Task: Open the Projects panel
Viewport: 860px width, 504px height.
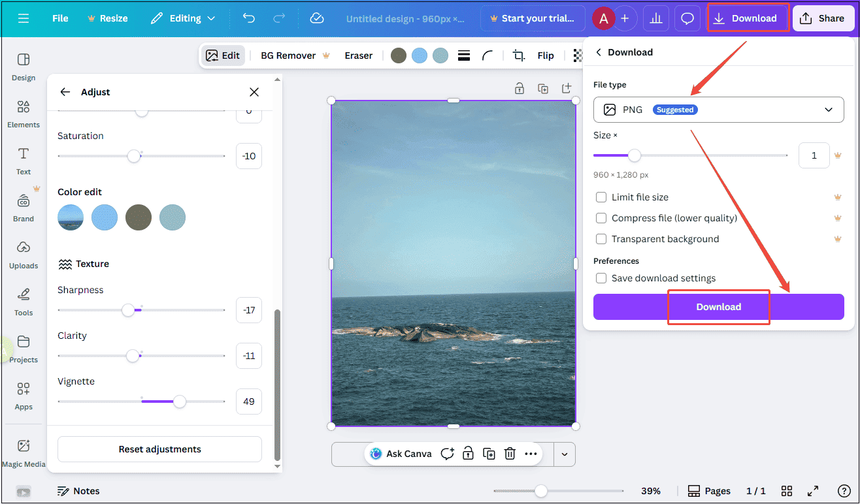Action: click(x=24, y=348)
